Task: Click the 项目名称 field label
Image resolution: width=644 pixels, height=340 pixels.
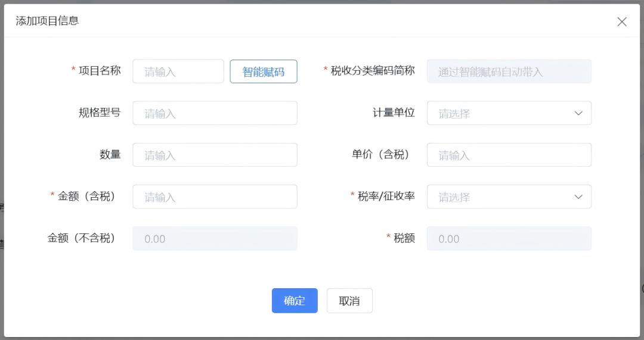Action: click(100, 70)
